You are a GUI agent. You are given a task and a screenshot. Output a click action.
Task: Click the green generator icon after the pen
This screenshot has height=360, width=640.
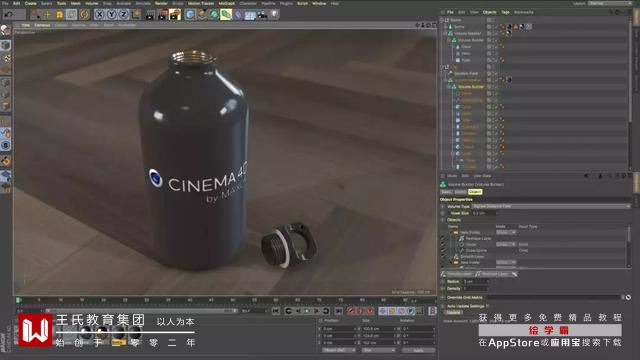(214, 15)
